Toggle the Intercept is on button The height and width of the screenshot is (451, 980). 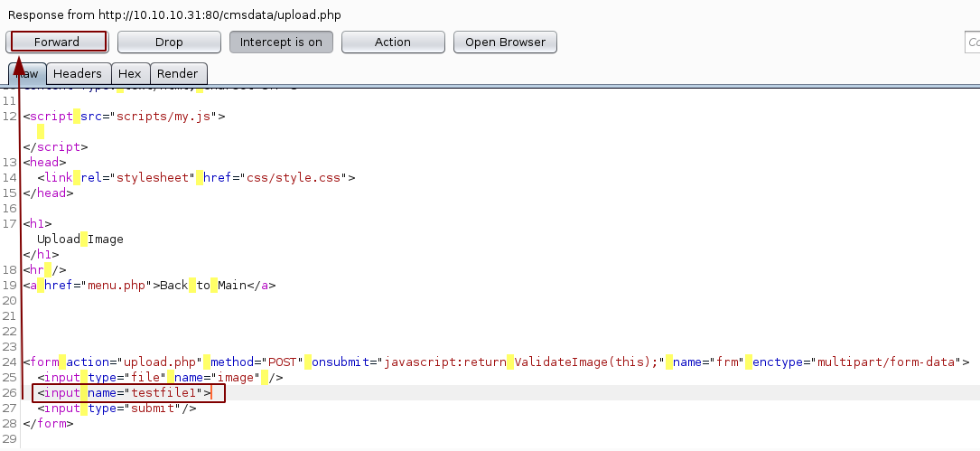click(281, 42)
